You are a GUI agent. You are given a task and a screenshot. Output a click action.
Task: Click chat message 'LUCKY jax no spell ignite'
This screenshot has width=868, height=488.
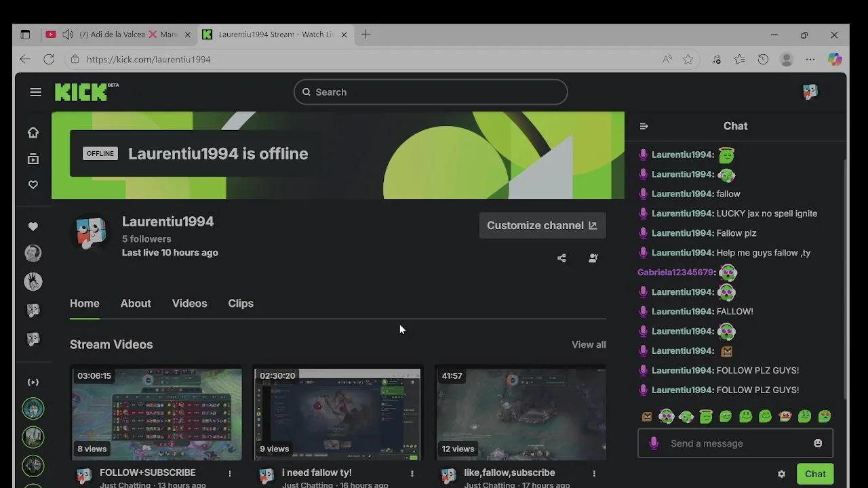767,213
